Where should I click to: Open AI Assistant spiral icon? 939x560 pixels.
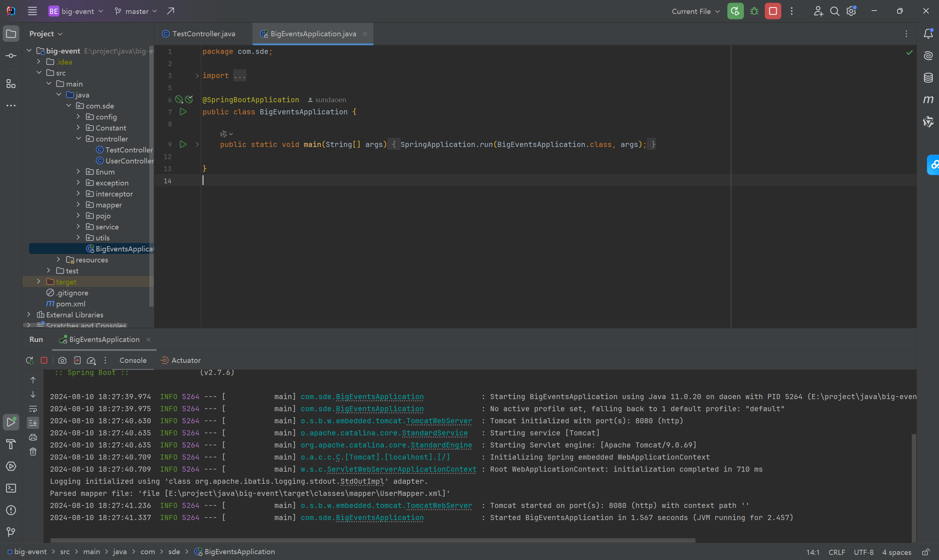tap(928, 56)
